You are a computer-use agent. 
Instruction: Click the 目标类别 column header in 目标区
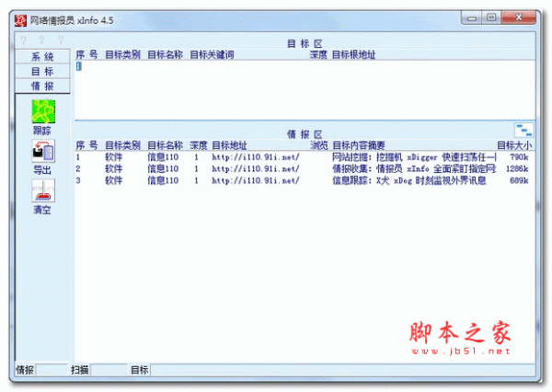pos(123,54)
